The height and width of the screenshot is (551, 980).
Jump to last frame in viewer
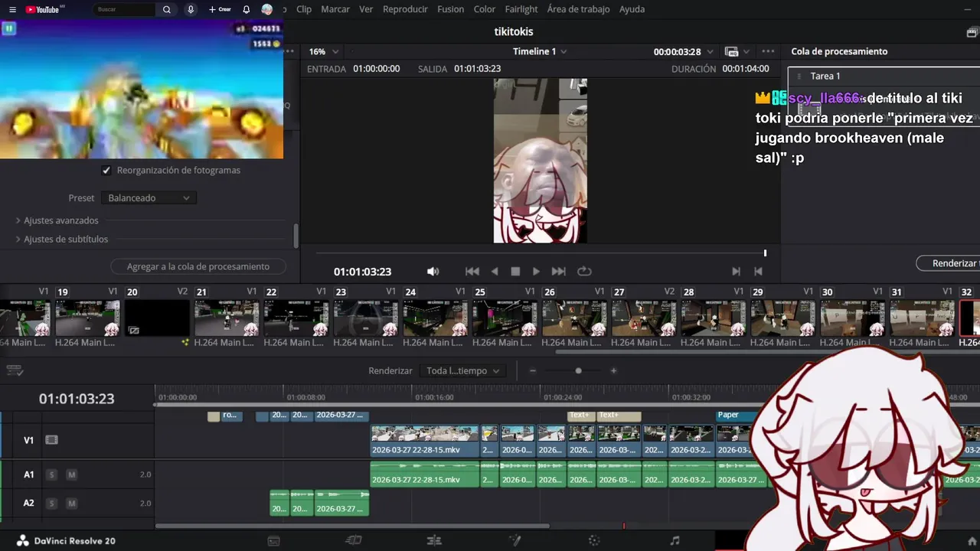(x=558, y=271)
